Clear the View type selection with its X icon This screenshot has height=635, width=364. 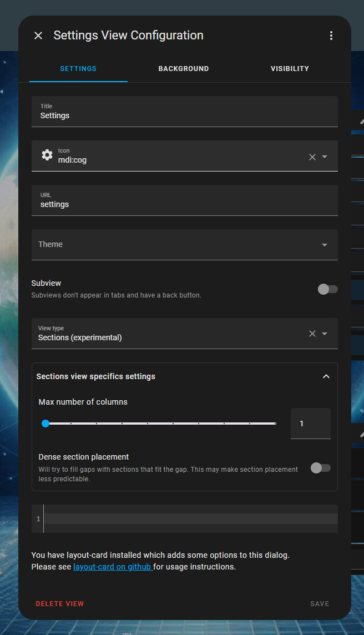312,334
